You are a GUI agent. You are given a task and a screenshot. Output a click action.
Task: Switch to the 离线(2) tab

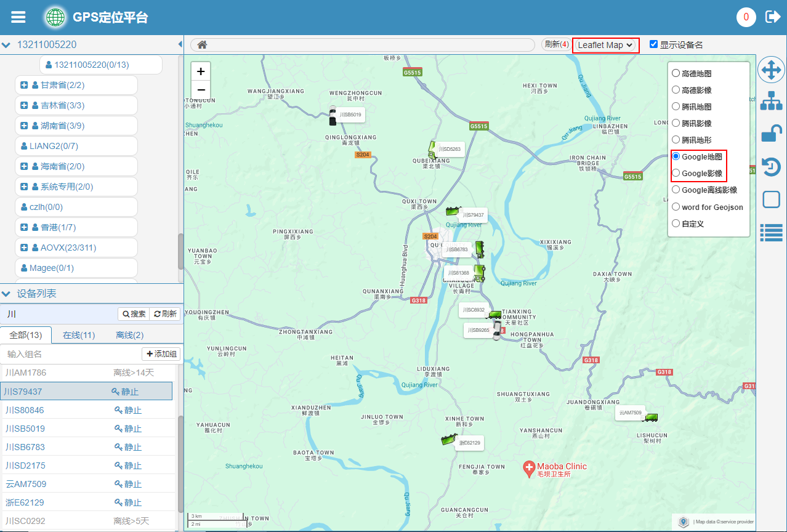tap(129, 335)
